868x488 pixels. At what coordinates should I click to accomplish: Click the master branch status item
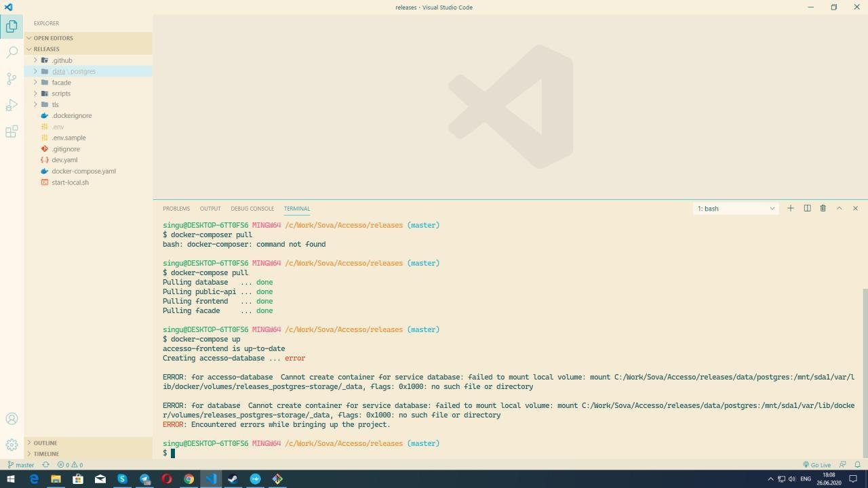click(x=21, y=465)
